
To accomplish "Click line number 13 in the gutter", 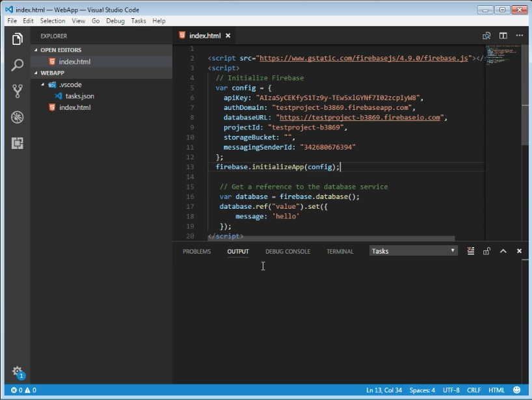I will click(190, 167).
